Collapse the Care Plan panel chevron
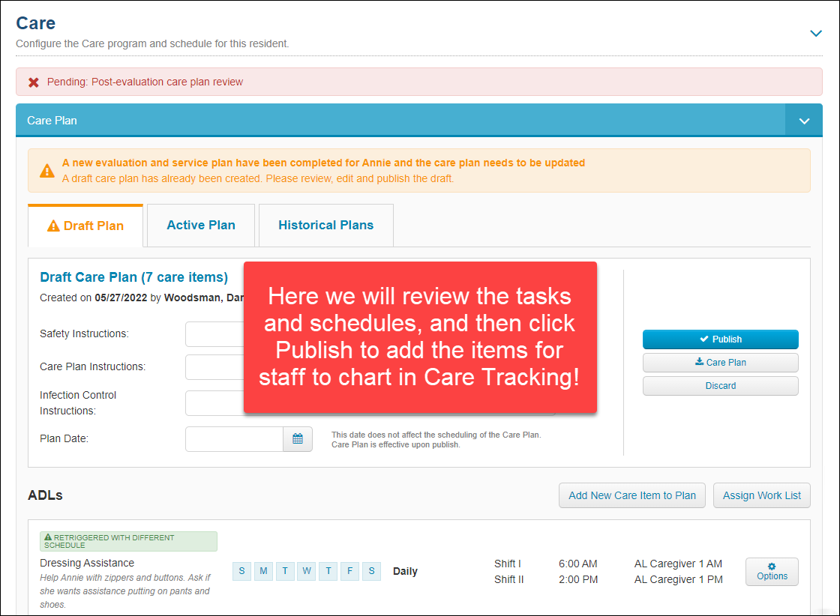The width and height of the screenshot is (840, 616). 804,121
